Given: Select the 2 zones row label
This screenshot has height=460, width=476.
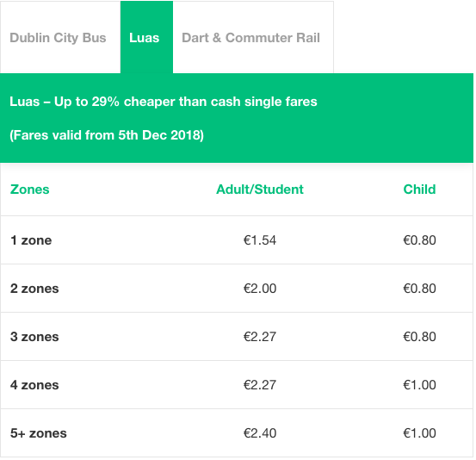Looking at the screenshot, I should tap(34, 289).
